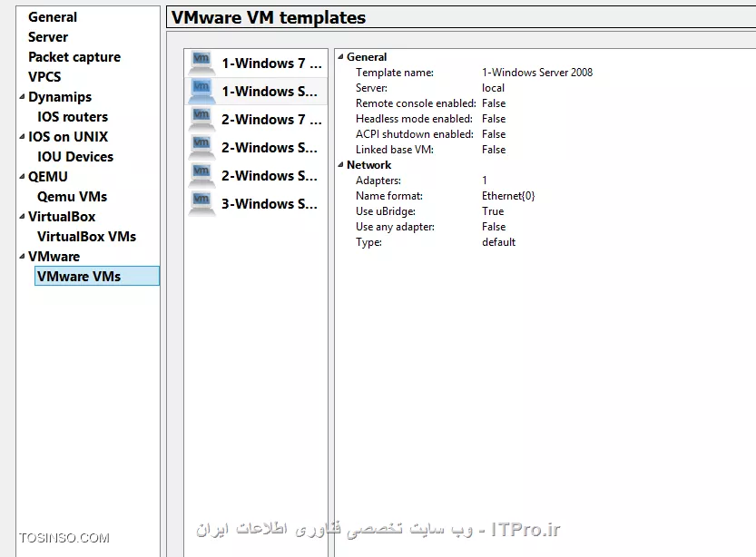Click the Remote console enabled: label
Screen dimensions: 756x557
coord(416,103)
